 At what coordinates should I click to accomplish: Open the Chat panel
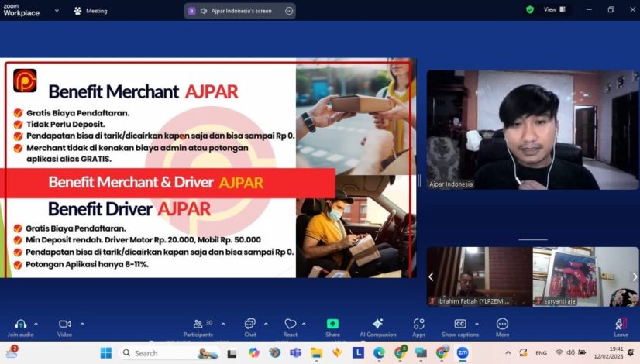coord(249,324)
